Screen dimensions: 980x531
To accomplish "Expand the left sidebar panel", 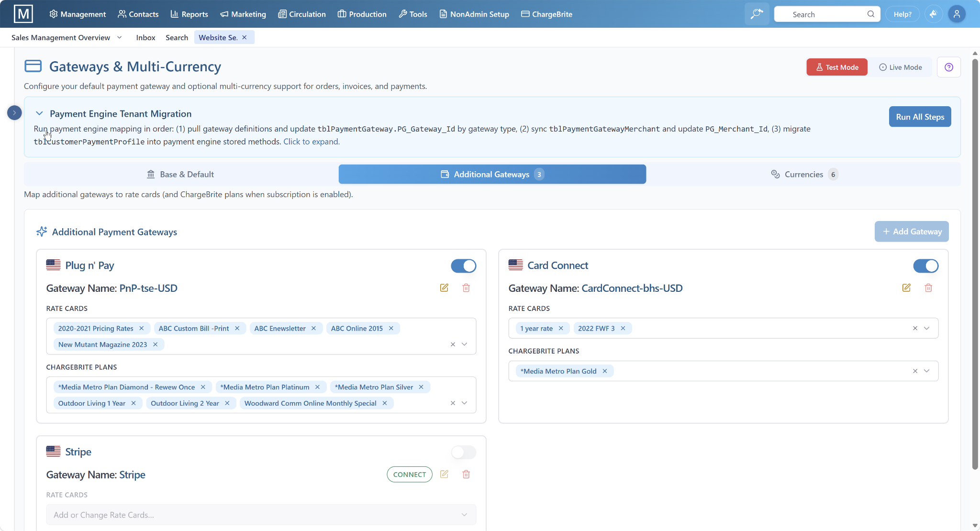I will click(14, 113).
